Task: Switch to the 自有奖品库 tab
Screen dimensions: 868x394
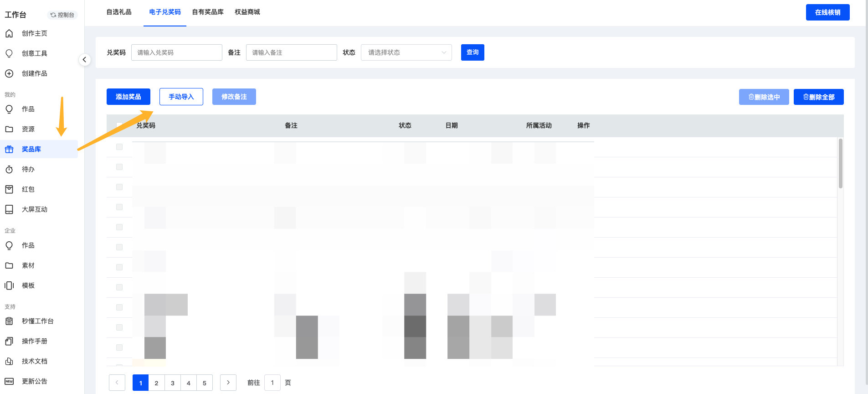Action: pos(208,12)
